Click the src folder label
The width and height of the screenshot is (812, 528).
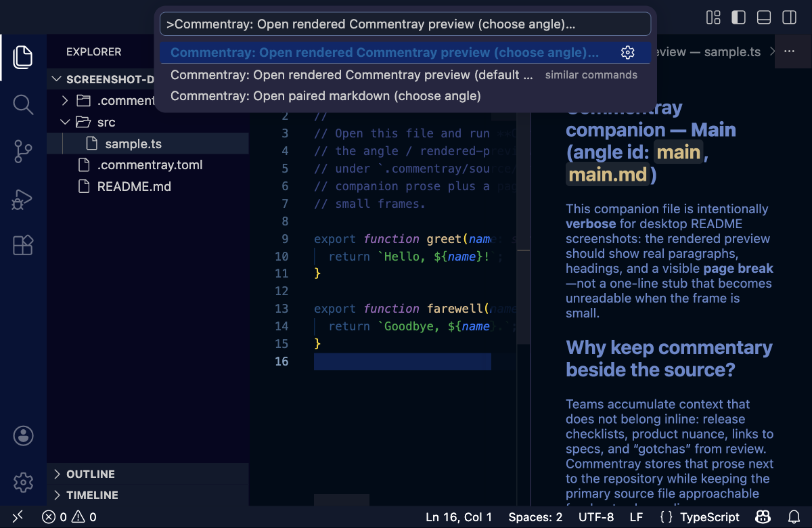tap(106, 123)
